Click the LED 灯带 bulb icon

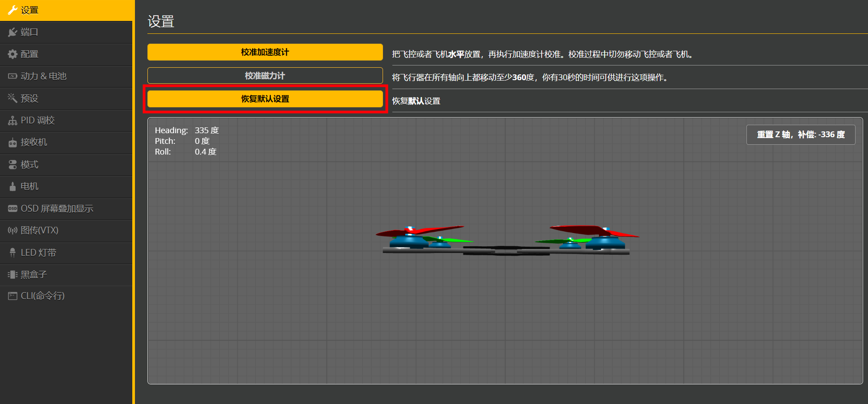(x=12, y=253)
